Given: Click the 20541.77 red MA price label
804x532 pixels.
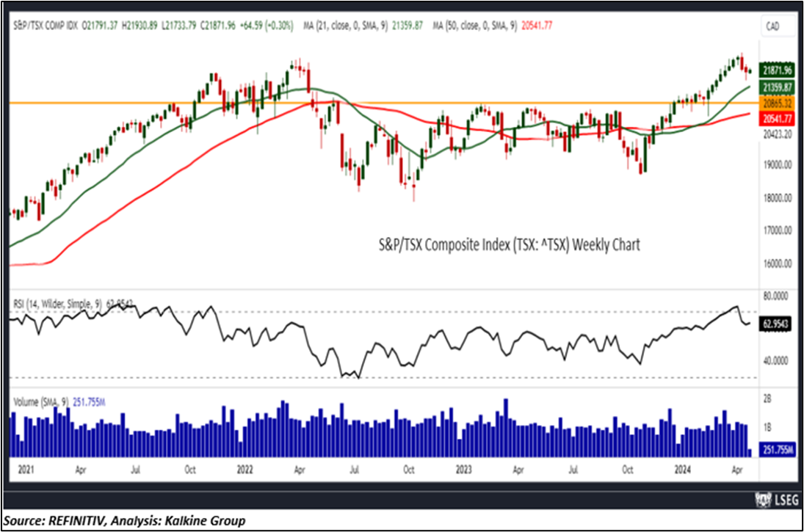Looking at the screenshot, I should click(x=777, y=119).
